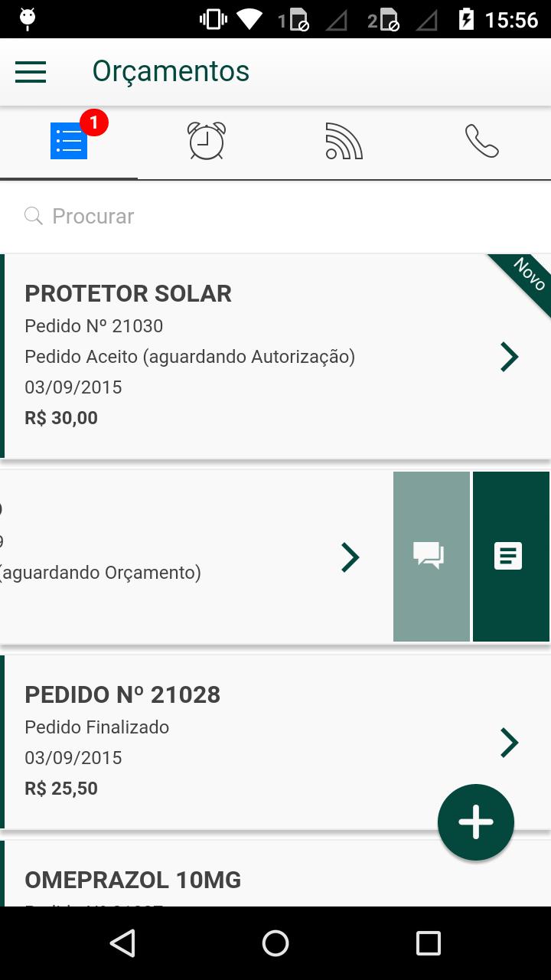Open the PROTETOR SOLAR order card
Image resolution: width=551 pixels, height=980 pixels.
click(x=230, y=356)
